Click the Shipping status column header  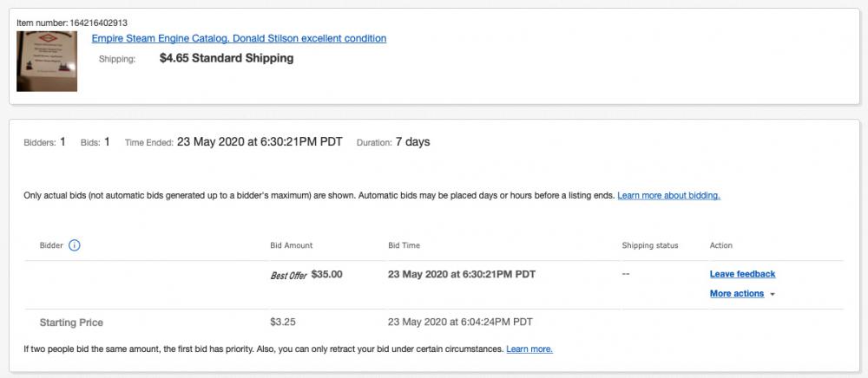click(650, 245)
